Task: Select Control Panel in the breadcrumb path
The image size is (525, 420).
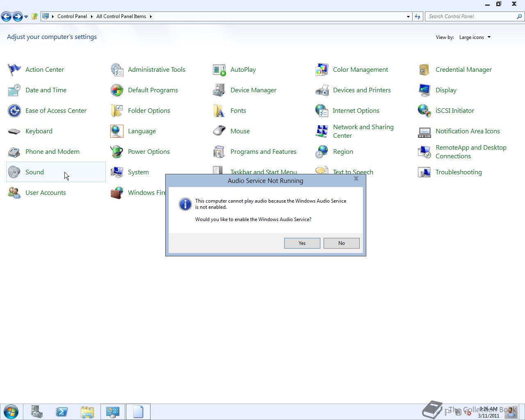Action: coord(72,16)
